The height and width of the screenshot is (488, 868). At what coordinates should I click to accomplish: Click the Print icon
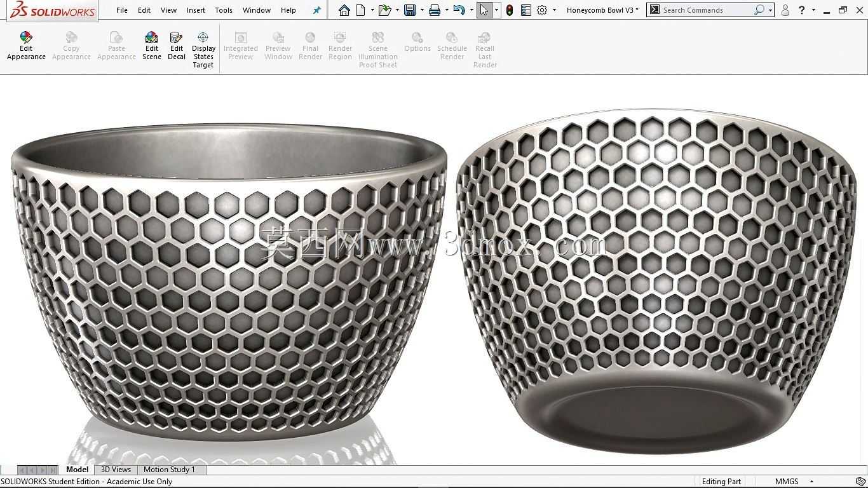tap(435, 10)
